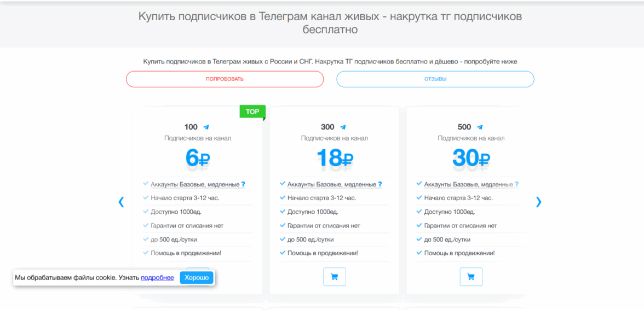The width and height of the screenshot is (644, 310).
Task: Open the подробнее cookie details link
Action: (157, 278)
